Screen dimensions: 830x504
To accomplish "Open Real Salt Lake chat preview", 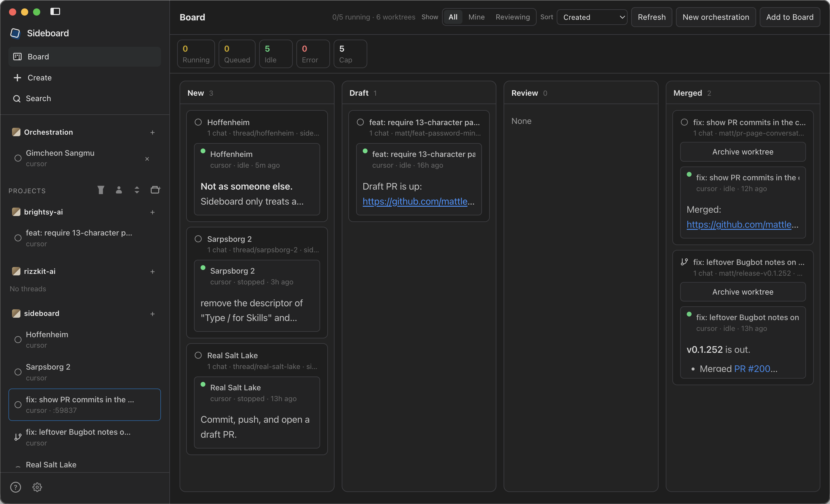I will 257,412.
